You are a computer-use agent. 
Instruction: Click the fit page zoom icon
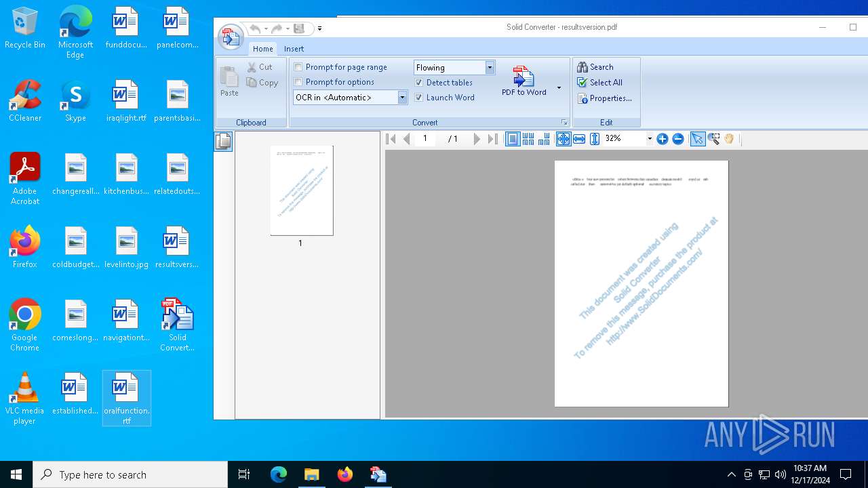564,139
